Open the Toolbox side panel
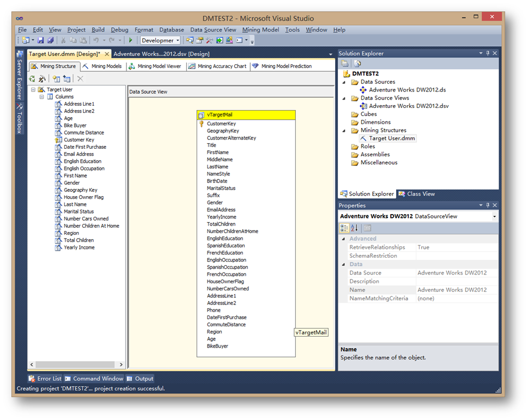The height and width of the screenshot is (420, 528). (20, 118)
